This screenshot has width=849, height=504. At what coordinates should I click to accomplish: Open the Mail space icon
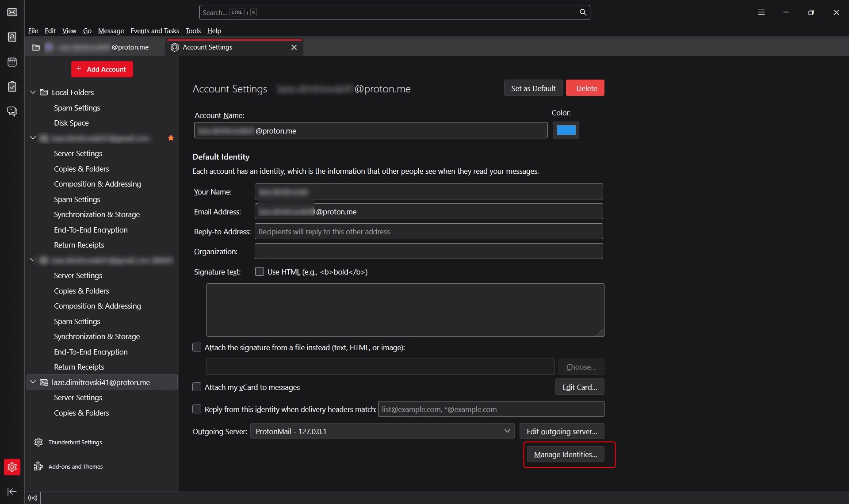coord(12,12)
